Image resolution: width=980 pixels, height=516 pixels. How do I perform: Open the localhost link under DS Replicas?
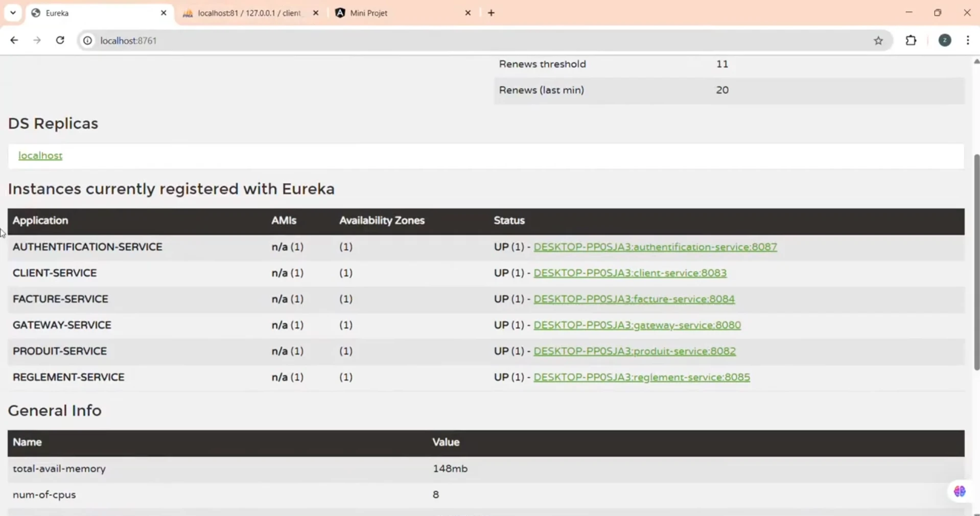(40, 156)
